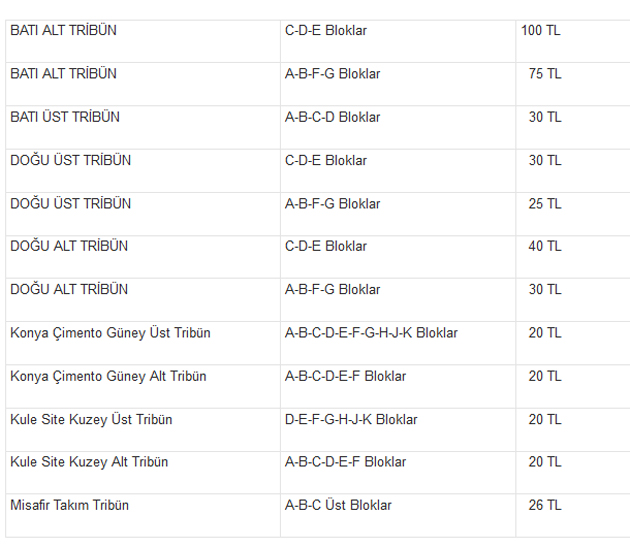Click the 26 TL price cell

[545, 506]
